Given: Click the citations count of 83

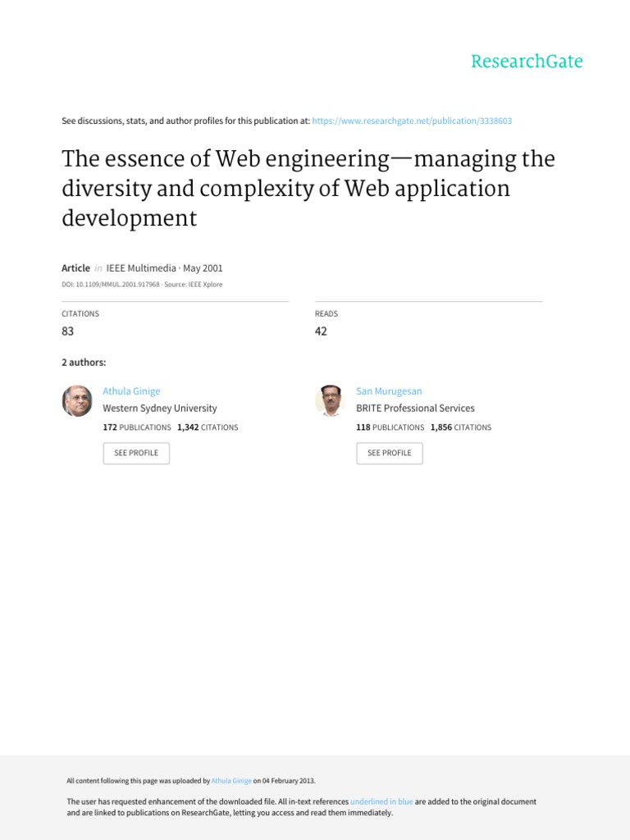Looking at the screenshot, I should point(68,331).
